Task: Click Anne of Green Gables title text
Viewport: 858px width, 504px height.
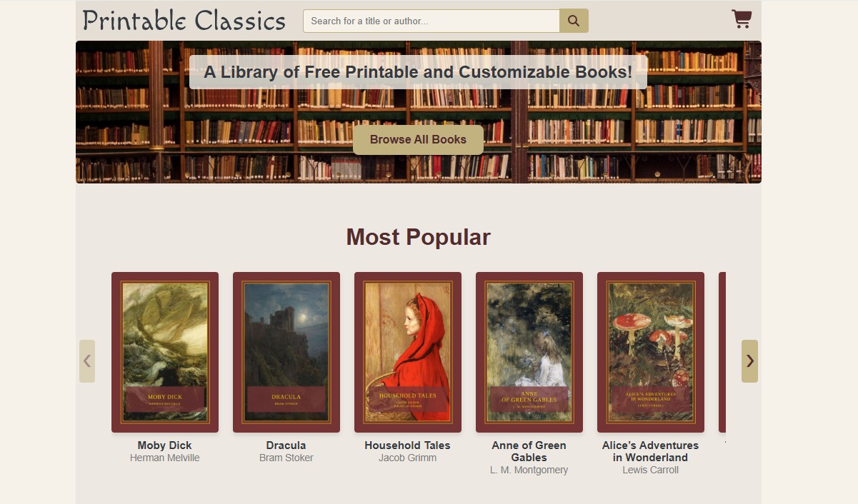Action: point(529,451)
